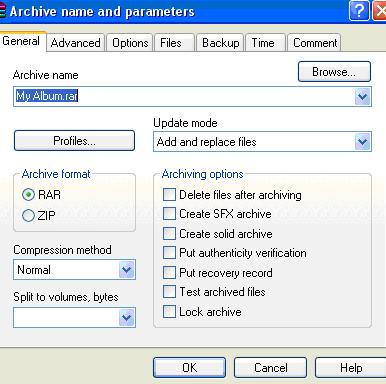
Task: Check Put recovery record option
Action: point(169,273)
